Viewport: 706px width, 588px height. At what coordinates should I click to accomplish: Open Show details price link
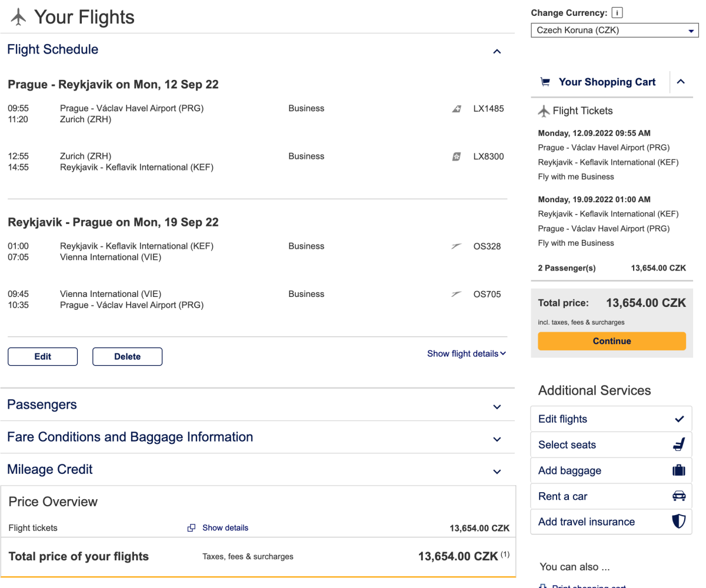[x=225, y=527]
